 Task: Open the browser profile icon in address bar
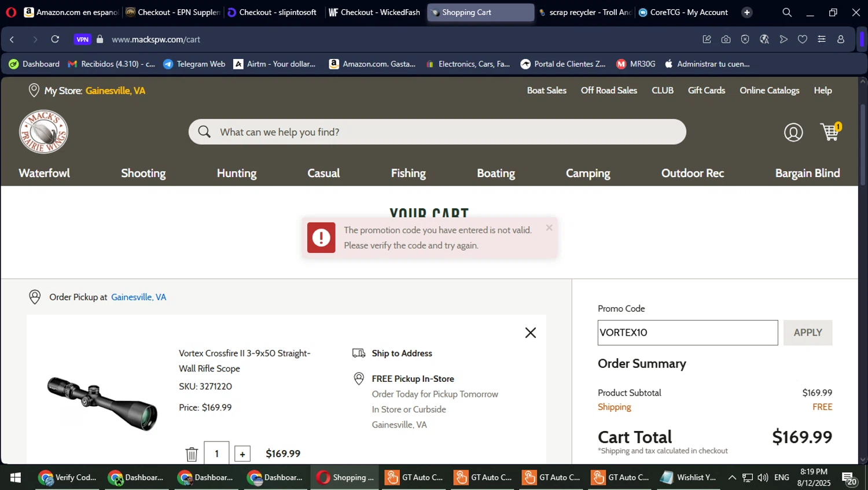point(841,39)
